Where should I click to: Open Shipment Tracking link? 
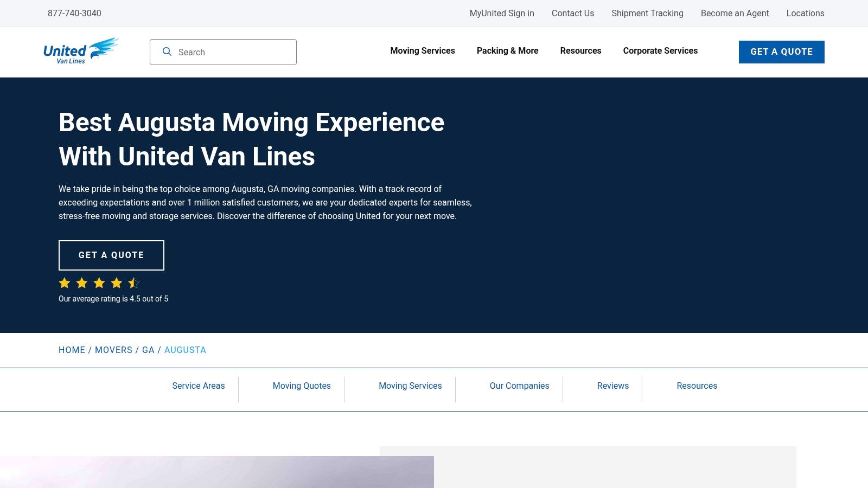click(647, 13)
